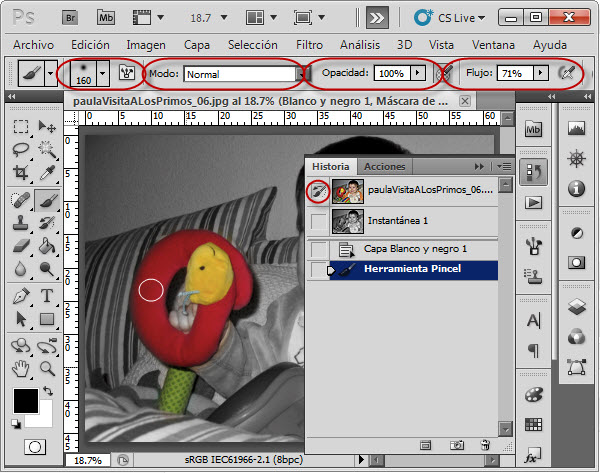Select the Spot Healing Brush tool
This screenshot has width=600, height=473.
tap(21, 200)
